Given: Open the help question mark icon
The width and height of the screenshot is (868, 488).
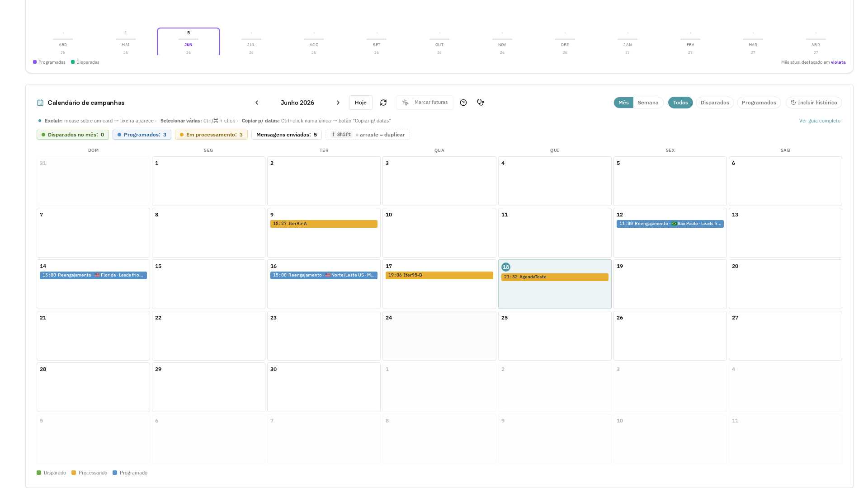Looking at the screenshot, I should pos(463,103).
